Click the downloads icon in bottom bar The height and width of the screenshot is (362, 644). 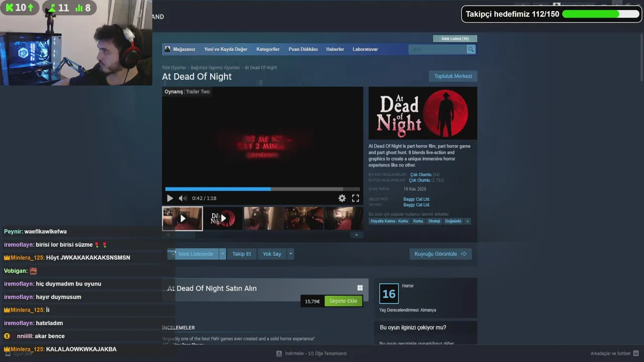click(279, 353)
